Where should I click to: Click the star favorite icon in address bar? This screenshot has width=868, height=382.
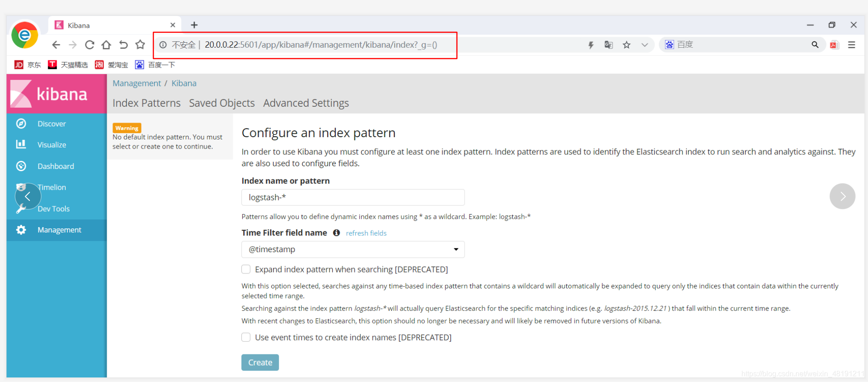point(627,45)
